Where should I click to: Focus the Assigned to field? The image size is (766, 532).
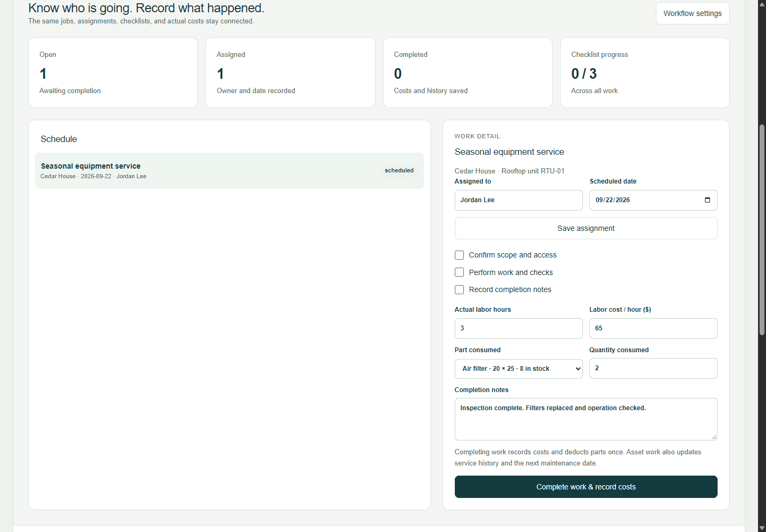tap(519, 200)
